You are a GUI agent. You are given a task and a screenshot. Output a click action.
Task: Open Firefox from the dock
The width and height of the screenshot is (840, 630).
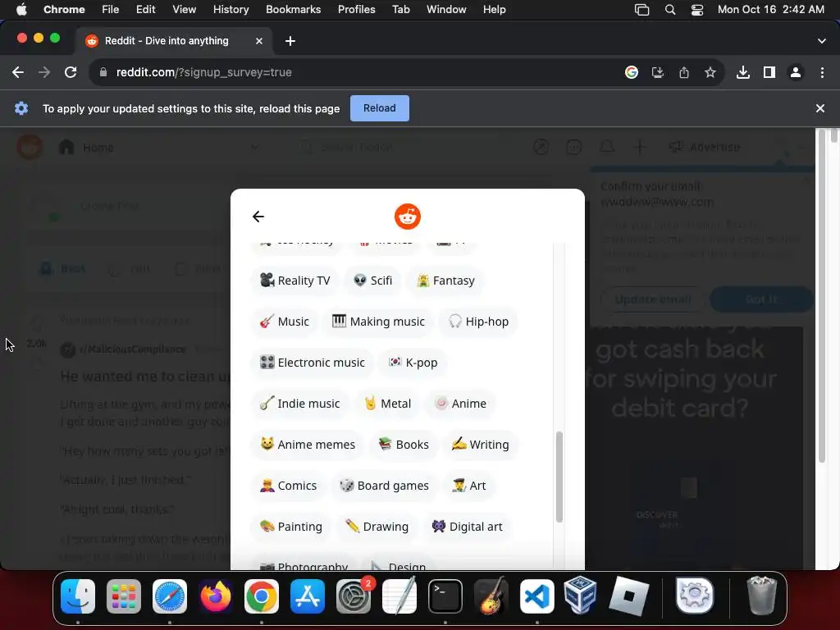[216, 596]
